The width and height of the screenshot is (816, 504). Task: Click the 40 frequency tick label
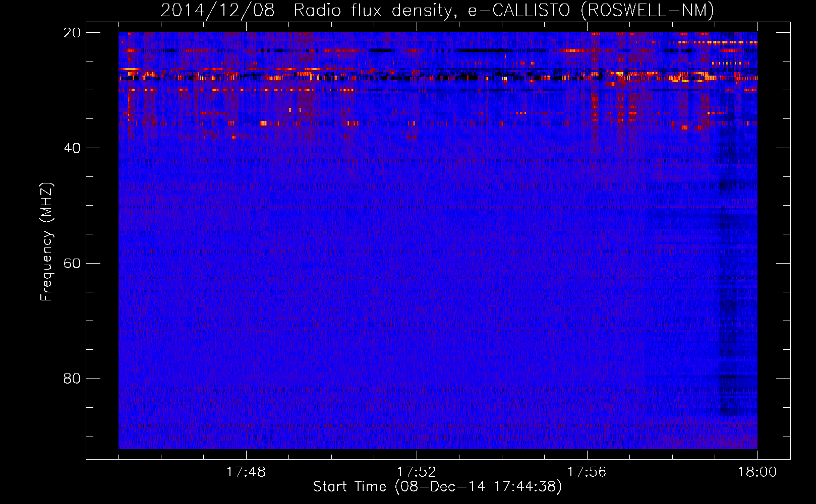[72, 148]
